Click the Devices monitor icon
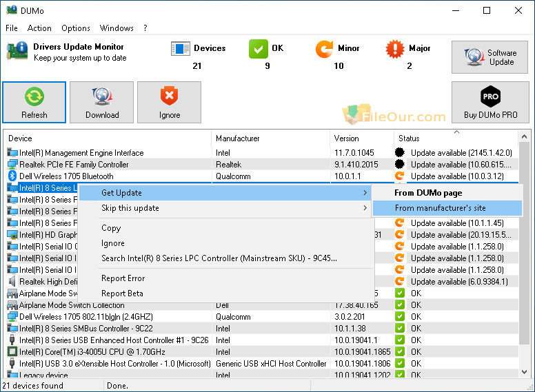Image resolution: width=535 pixels, height=392 pixels. 180,49
